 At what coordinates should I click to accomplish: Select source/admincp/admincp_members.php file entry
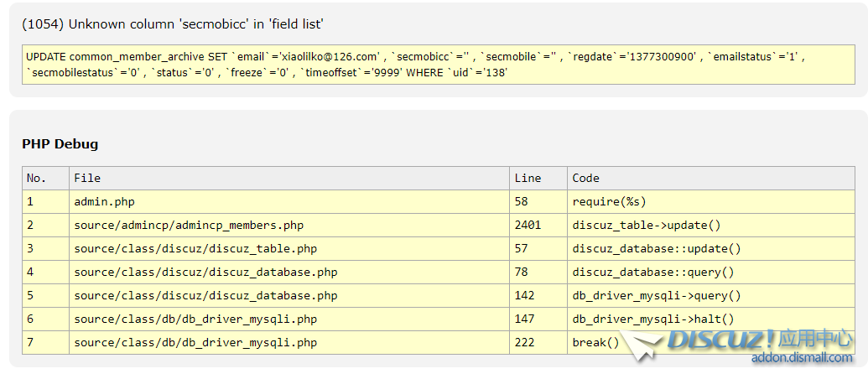(189, 225)
